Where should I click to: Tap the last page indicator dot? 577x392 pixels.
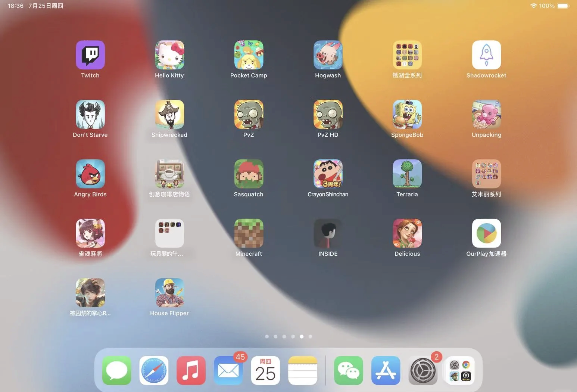[311, 336]
